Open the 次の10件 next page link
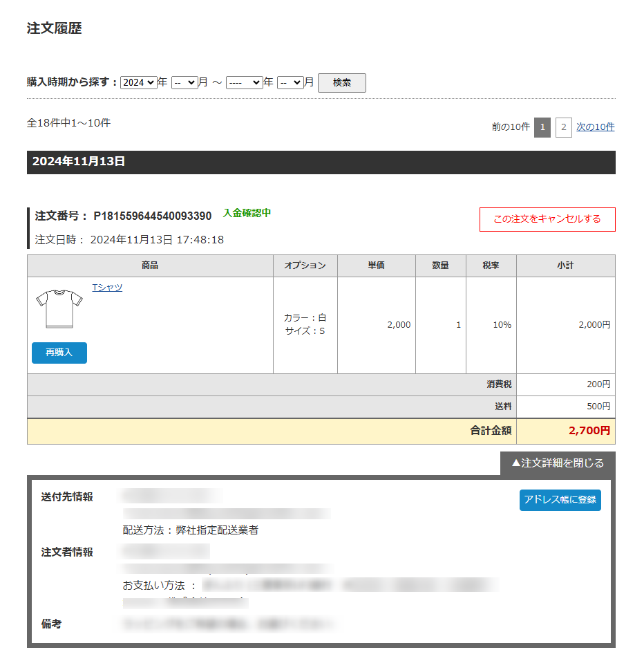 click(595, 127)
